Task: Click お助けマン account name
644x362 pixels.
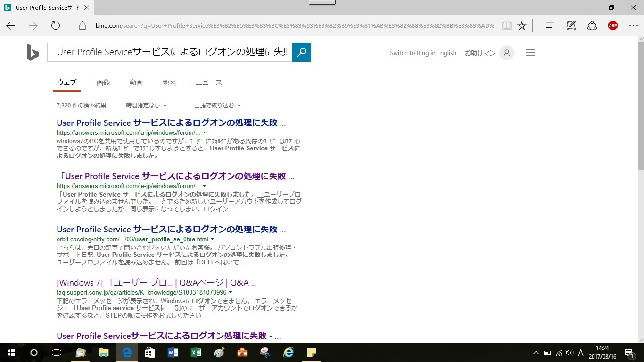Action: coord(480,53)
